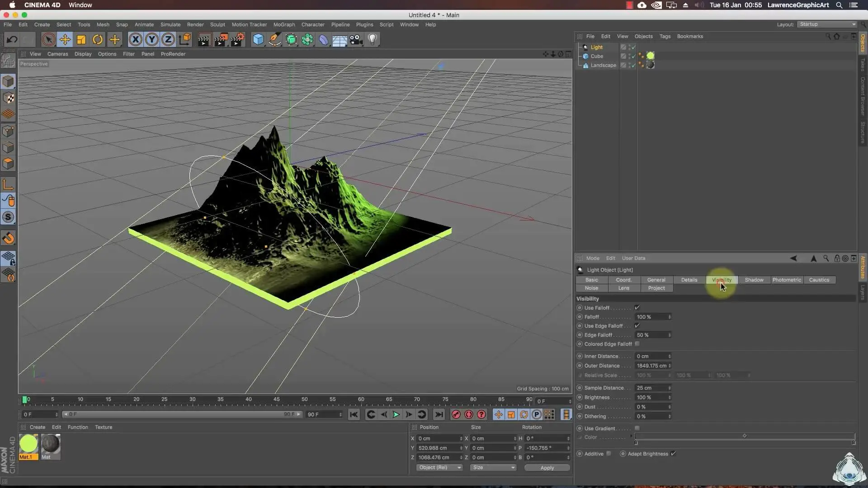Adjust Outer Distance stepper arrows

pyautogui.click(x=670, y=366)
